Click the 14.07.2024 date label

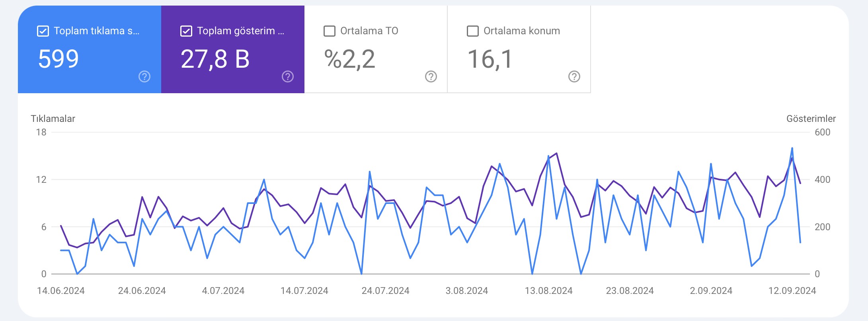coord(304,291)
